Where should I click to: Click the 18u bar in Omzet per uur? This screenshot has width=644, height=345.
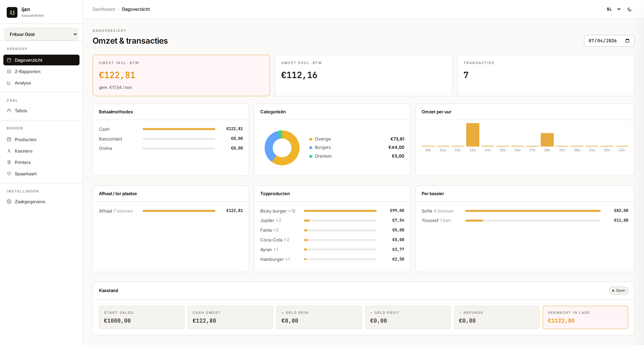pos(547,140)
